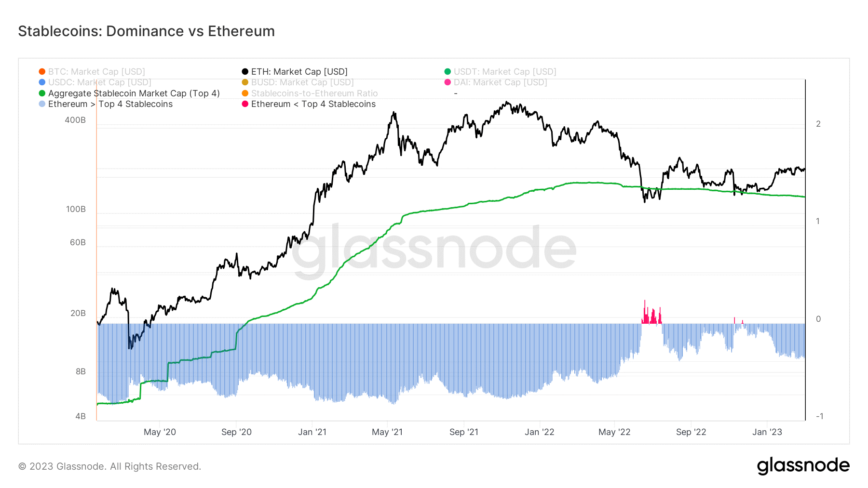The height and width of the screenshot is (488, 868).
Task: Toggle USDC Market Cap legend entry
Action: pos(95,82)
